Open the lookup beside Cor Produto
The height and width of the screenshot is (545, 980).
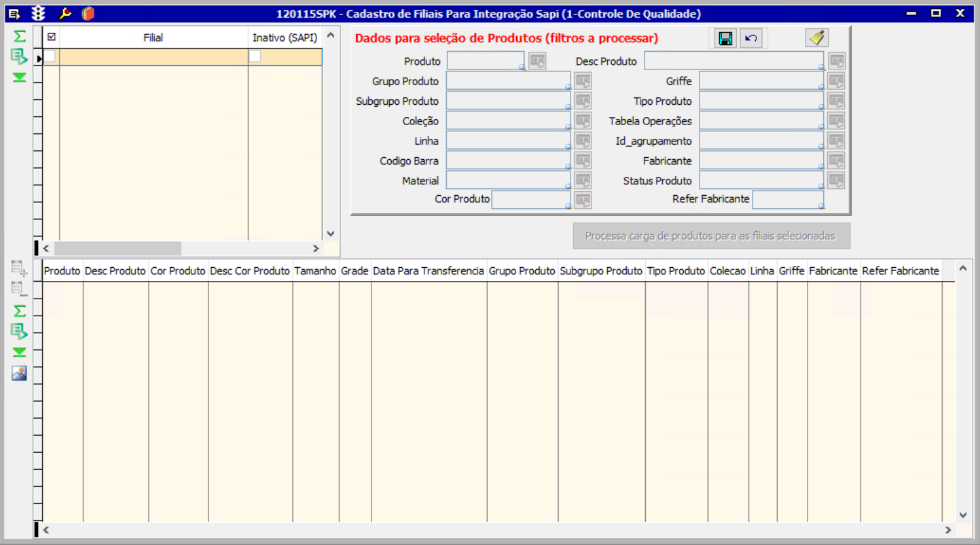[x=583, y=200]
